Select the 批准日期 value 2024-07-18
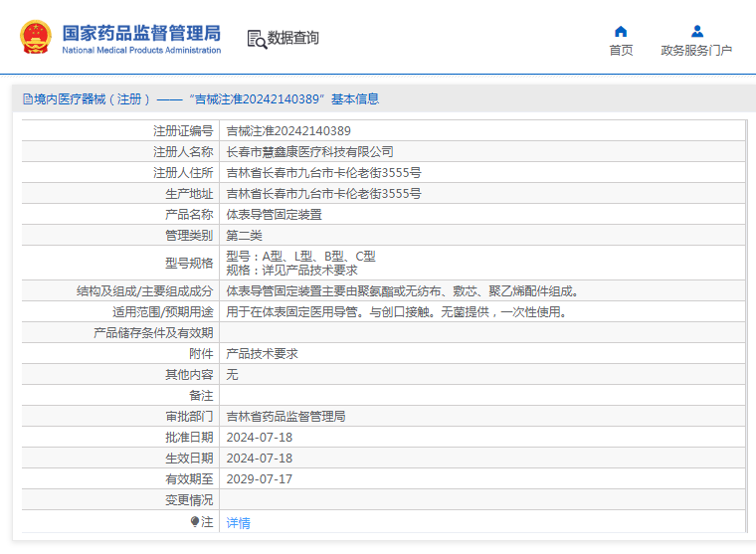This screenshot has height=554, width=756. [260, 438]
